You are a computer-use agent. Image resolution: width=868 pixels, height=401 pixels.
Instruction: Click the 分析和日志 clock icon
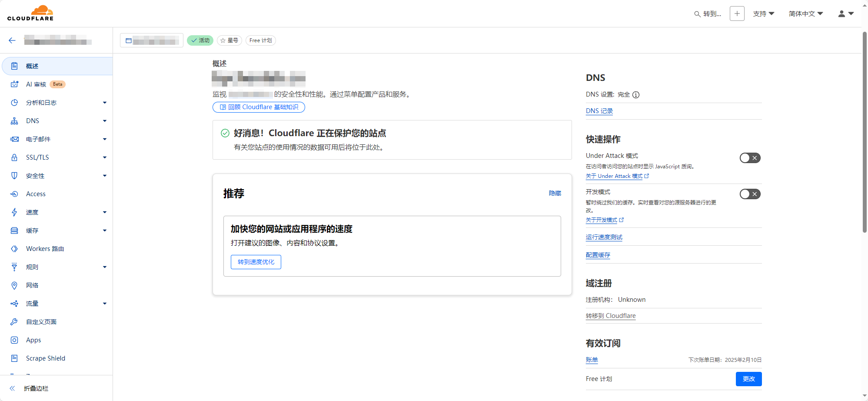pos(14,103)
